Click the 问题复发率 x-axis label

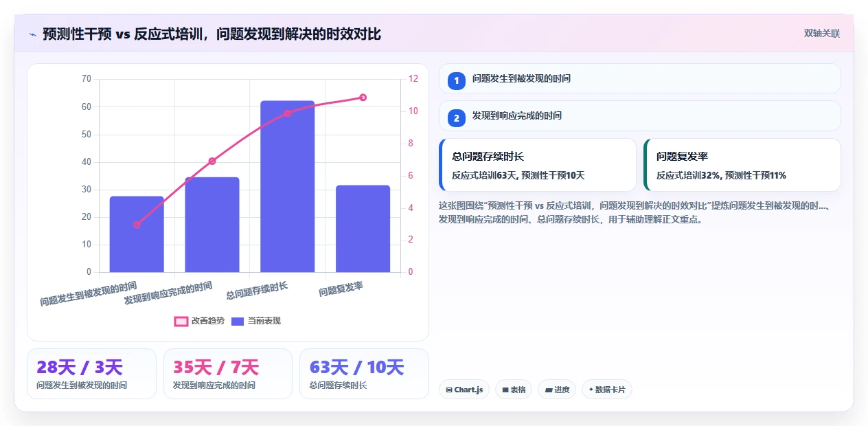tap(341, 290)
